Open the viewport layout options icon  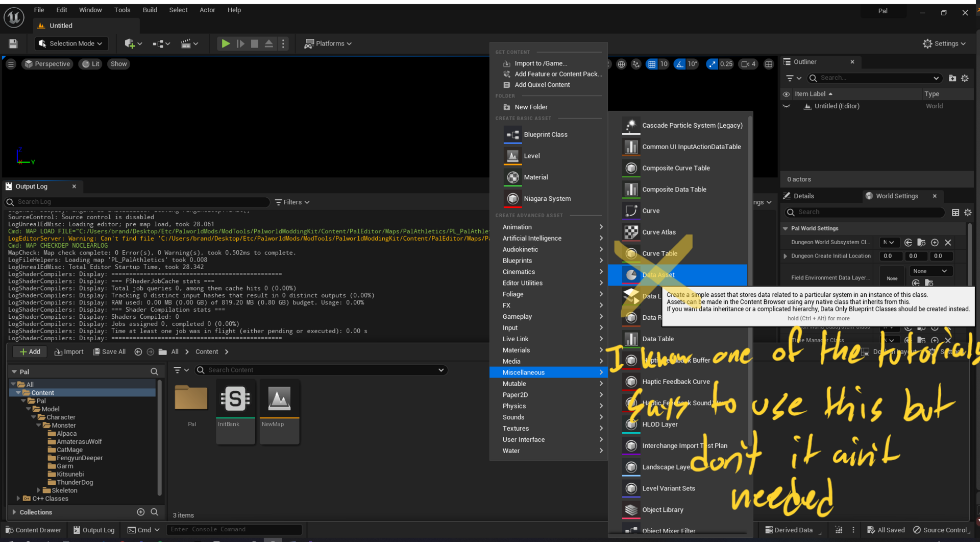click(x=769, y=64)
